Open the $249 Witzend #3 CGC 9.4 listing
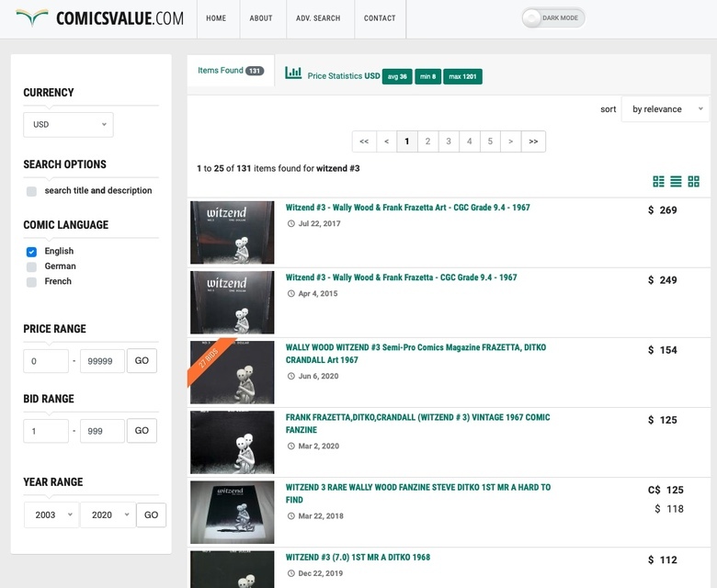Screen dimensions: 717x588 [x=402, y=277]
